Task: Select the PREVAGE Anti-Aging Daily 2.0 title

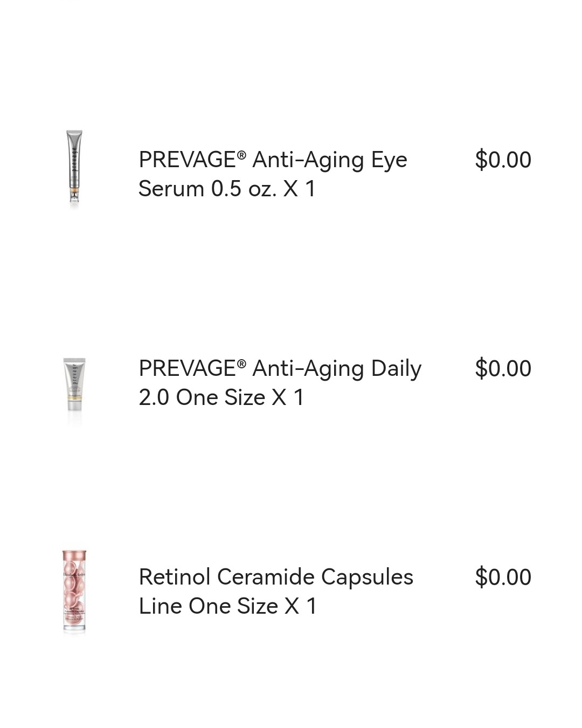Action: point(280,383)
